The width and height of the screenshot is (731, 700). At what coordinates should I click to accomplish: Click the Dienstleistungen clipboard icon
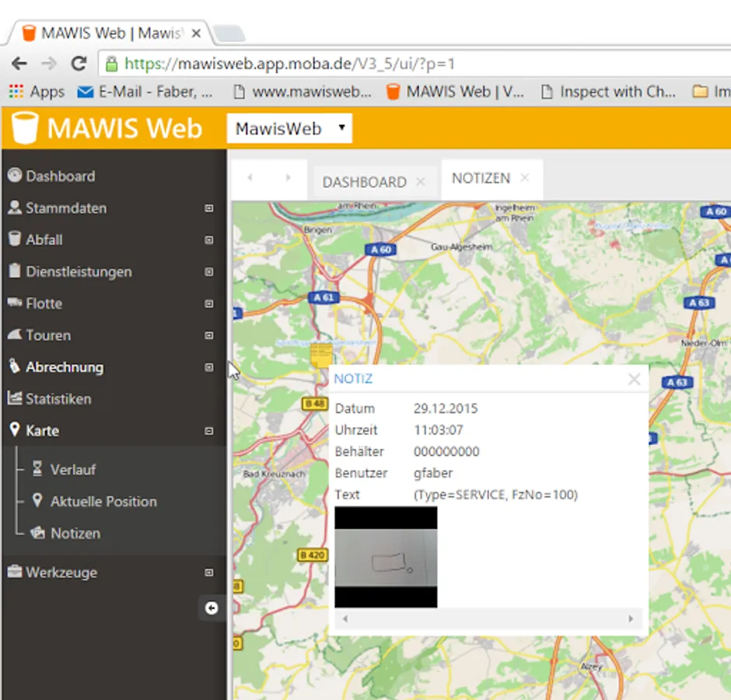[15, 271]
